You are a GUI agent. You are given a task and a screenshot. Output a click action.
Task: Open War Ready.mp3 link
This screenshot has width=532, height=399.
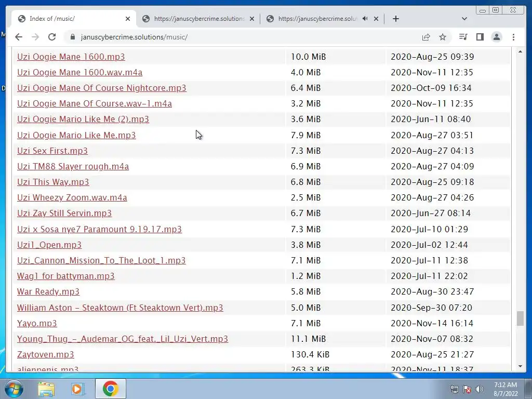click(x=48, y=291)
